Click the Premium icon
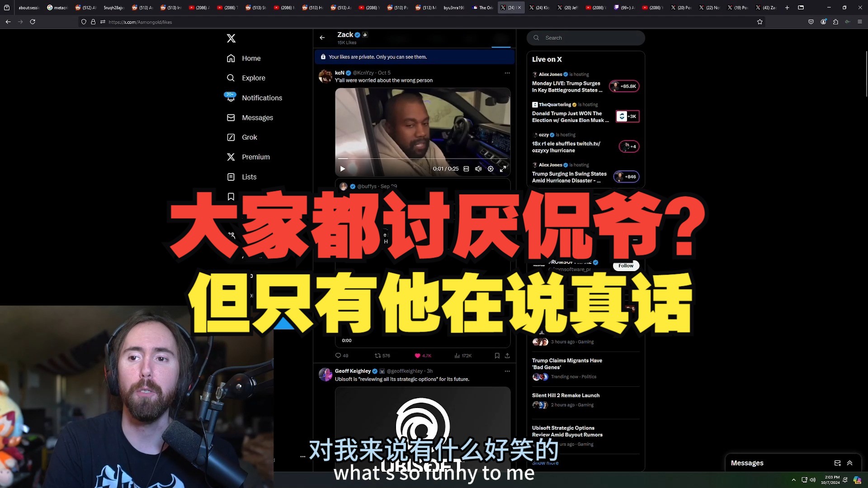The width and height of the screenshot is (868, 488). point(231,157)
